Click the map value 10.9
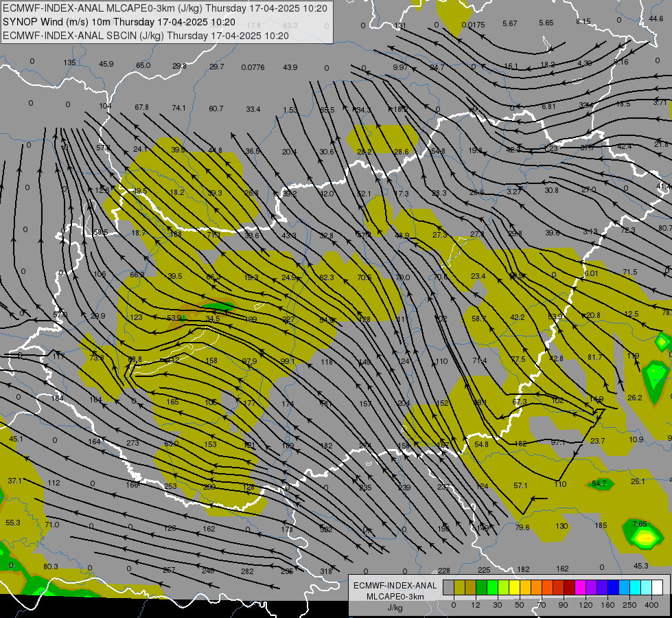The height and width of the screenshot is (618, 672). click(x=636, y=439)
